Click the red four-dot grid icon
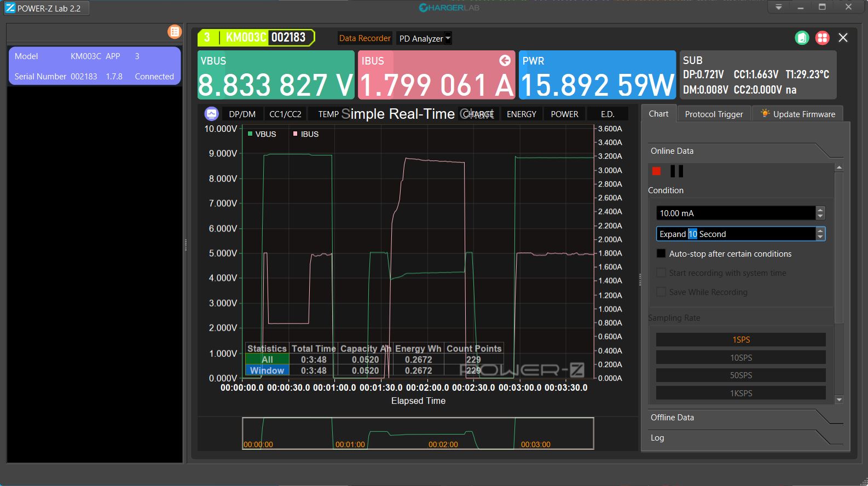Viewport: 868px width, 486px height. click(822, 38)
